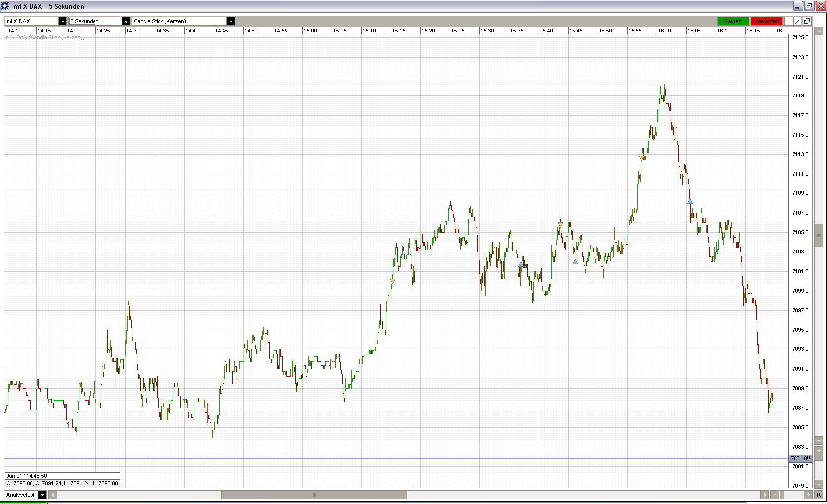This screenshot has height=504, width=827.
Task: Click the 16:00 time axis label
Action: pos(665,31)
